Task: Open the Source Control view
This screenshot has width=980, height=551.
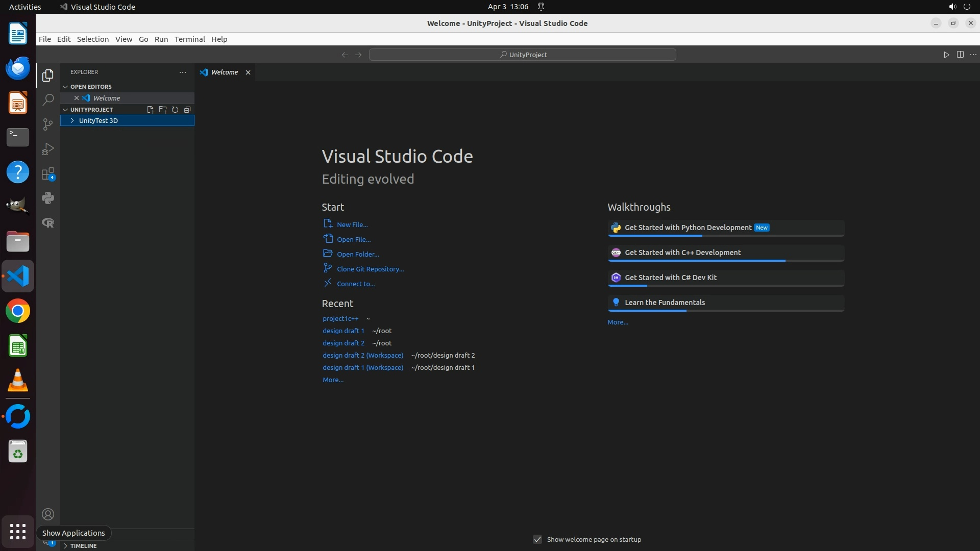Action: coord(48,124)
